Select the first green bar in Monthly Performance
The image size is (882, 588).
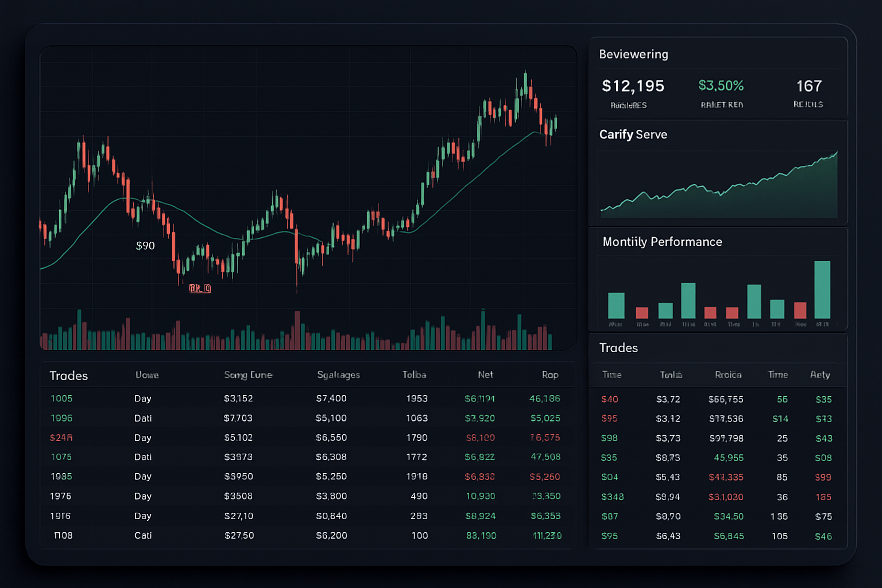pyautogui.click(x=616, y=304)
